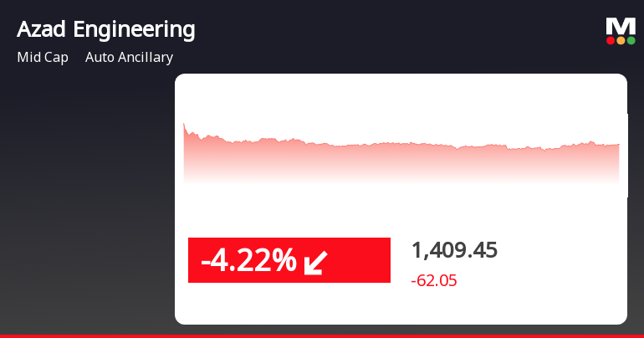Click the right end of the chart line
This screenshot has width=644, height=338.
pos(618,145)
